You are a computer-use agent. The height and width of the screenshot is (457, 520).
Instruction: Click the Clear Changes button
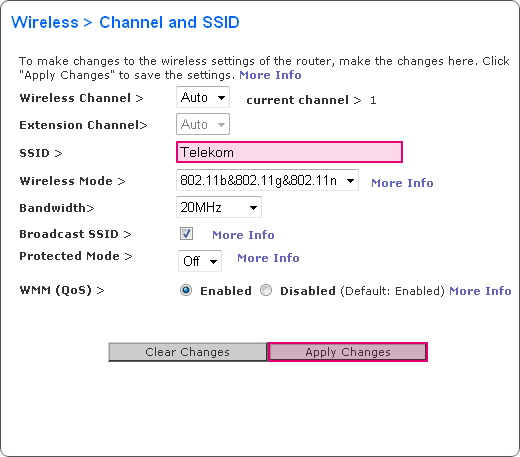188,352
